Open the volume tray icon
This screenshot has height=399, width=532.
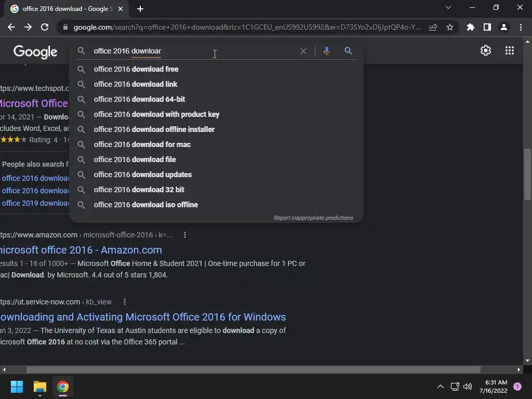tap(468, 387)
